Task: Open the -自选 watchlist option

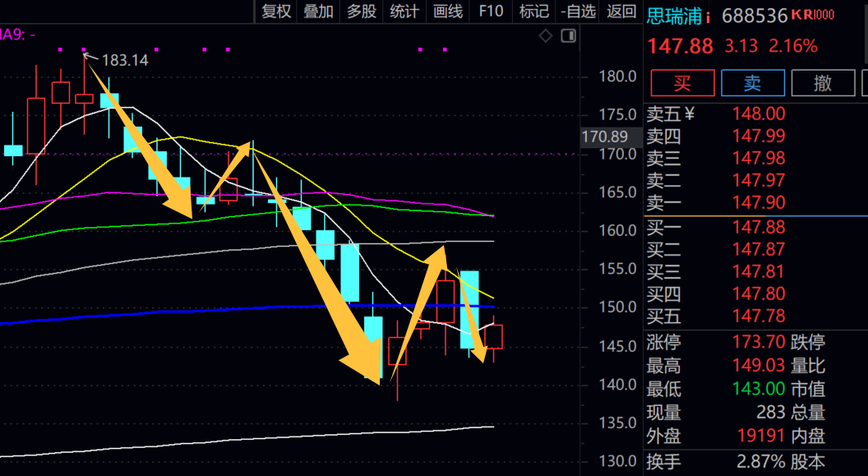Action: pyautogui.click(x=578, y=12)
